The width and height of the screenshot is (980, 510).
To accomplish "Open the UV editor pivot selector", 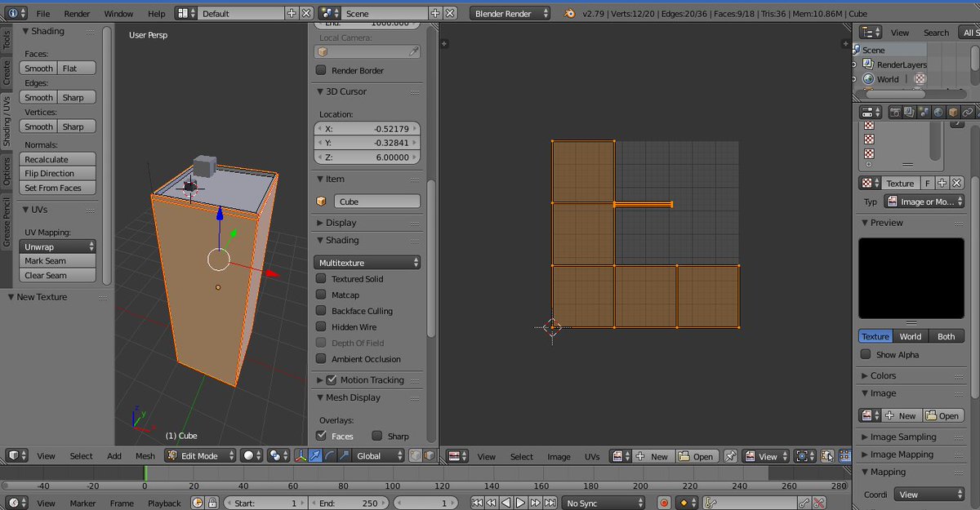I will click(x=804, y=456).
